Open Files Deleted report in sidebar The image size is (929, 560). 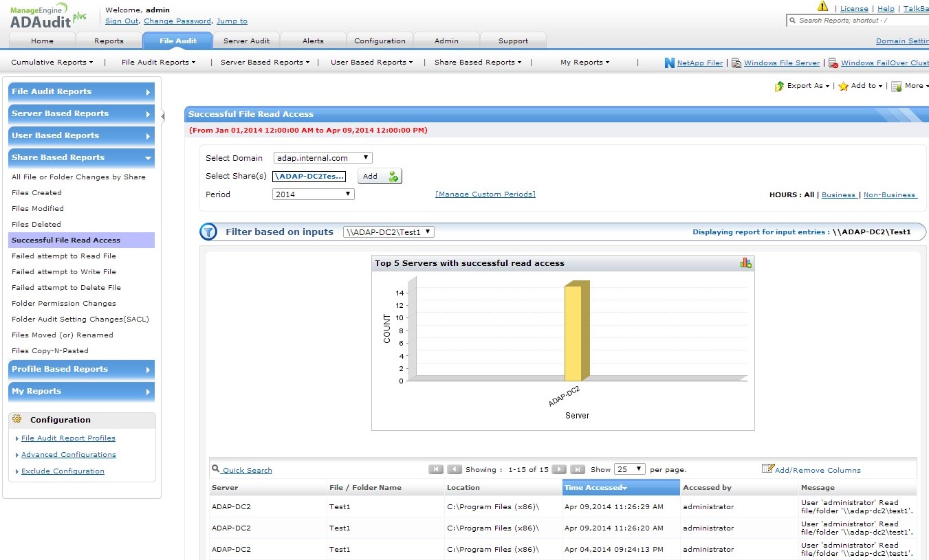(x=36, y=225)
